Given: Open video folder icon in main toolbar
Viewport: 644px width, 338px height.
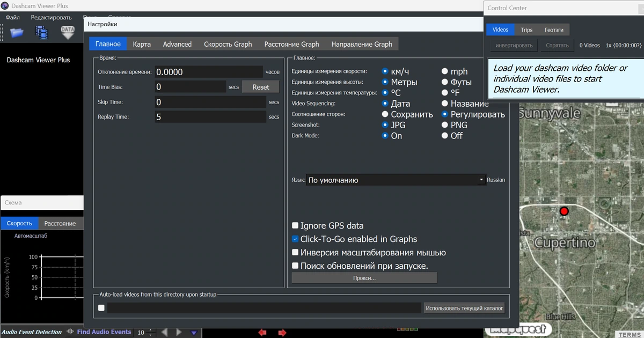Looking at the screenshot, I should [x=17, y=32].
